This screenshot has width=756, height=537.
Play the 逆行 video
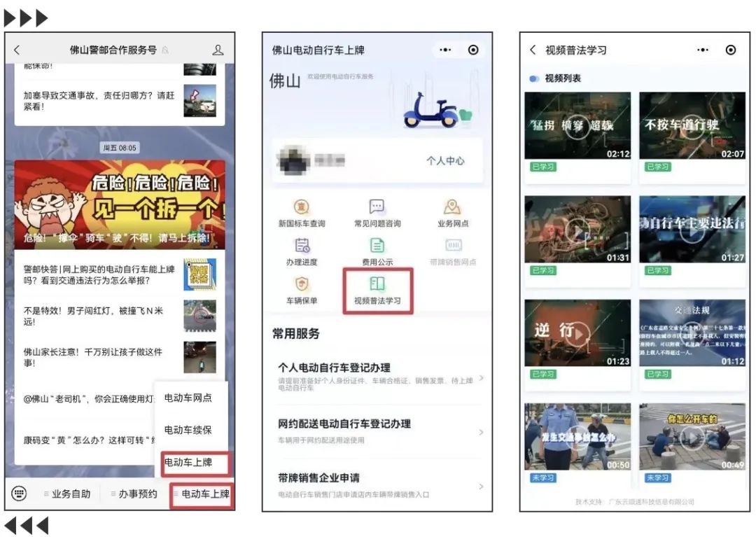pyautogui.click(x=577, y=333)
